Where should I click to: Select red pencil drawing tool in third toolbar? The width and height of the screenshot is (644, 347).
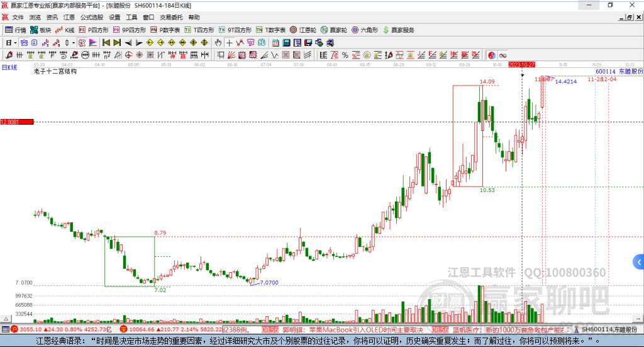(x=9, y=55)
